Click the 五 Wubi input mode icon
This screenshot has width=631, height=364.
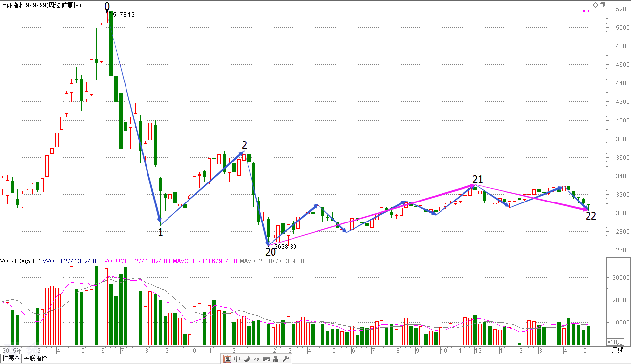227,359
